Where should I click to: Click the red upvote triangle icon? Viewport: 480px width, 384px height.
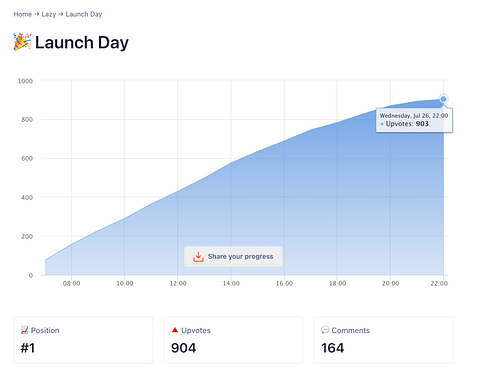pyautogui.click(x=175, y=330)
